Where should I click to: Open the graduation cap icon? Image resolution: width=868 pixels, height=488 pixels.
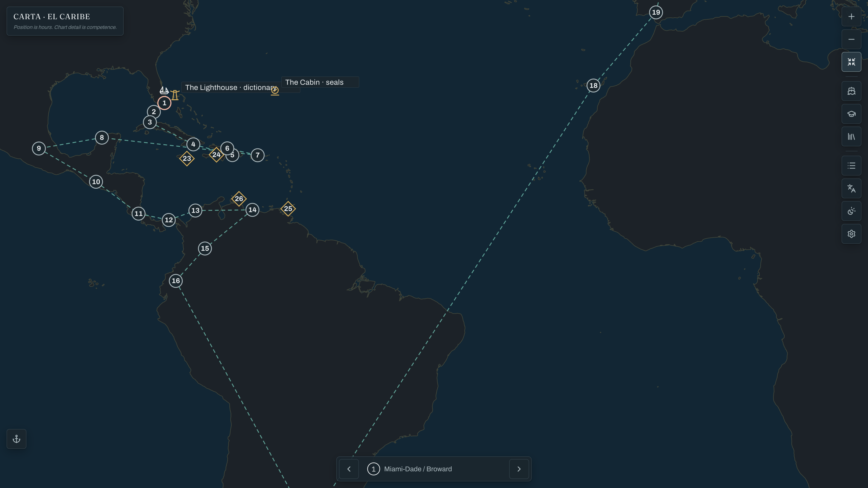(x=851, y=114)
